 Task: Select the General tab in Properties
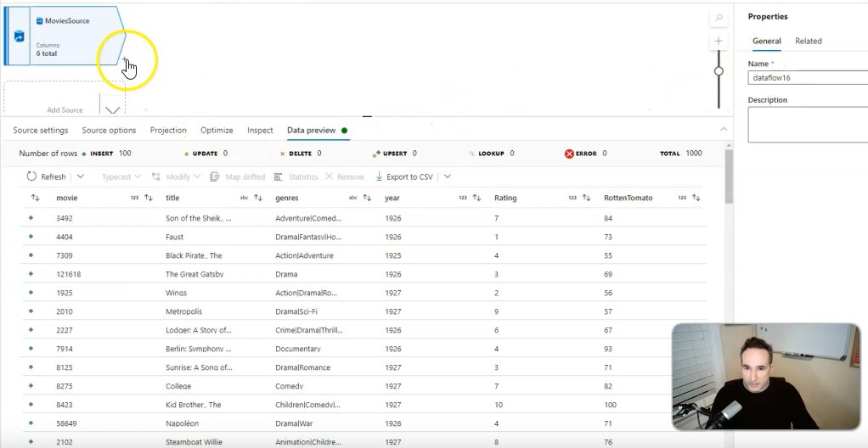(767, 41)
